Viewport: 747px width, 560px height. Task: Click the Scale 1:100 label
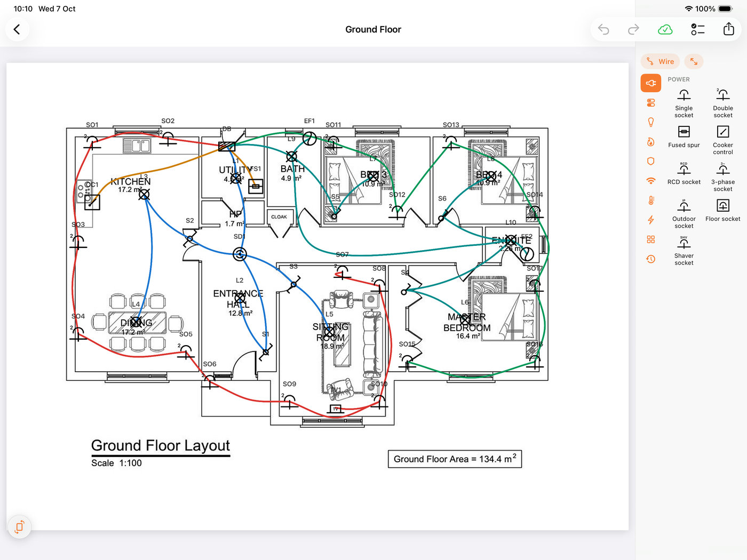point(116,463)
